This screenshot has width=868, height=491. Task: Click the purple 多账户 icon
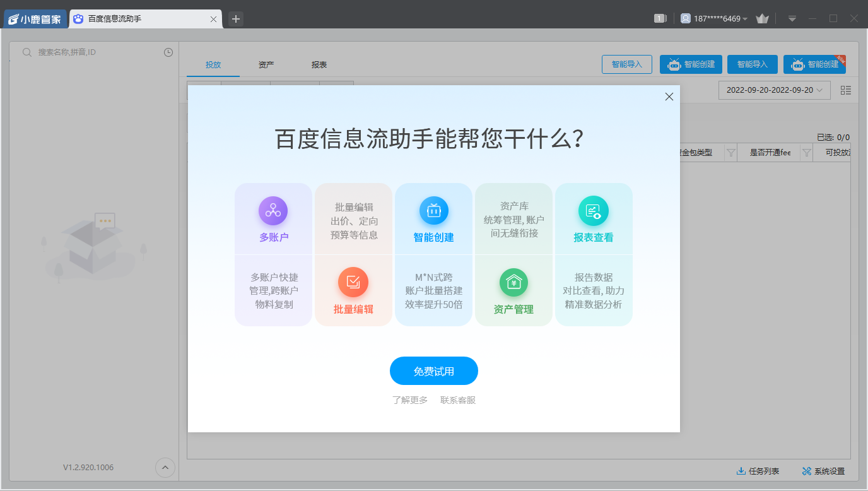[273, 211]
